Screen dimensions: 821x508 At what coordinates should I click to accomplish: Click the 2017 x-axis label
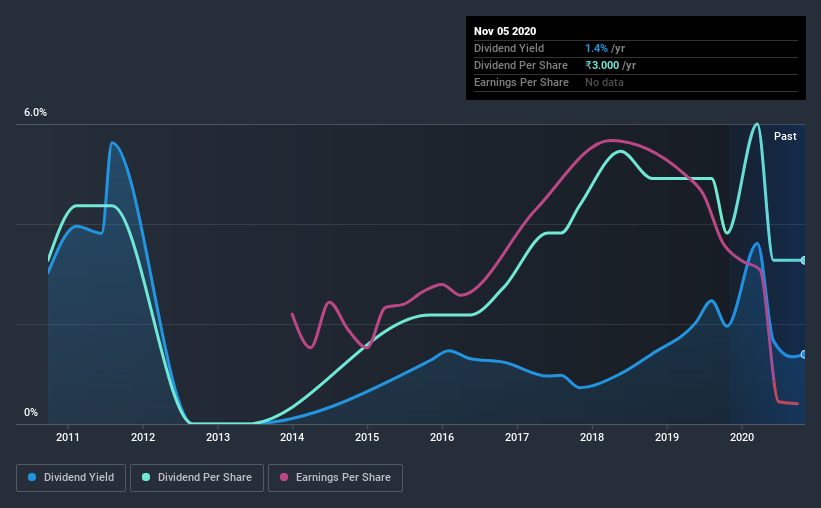click(x=517, y=437)
